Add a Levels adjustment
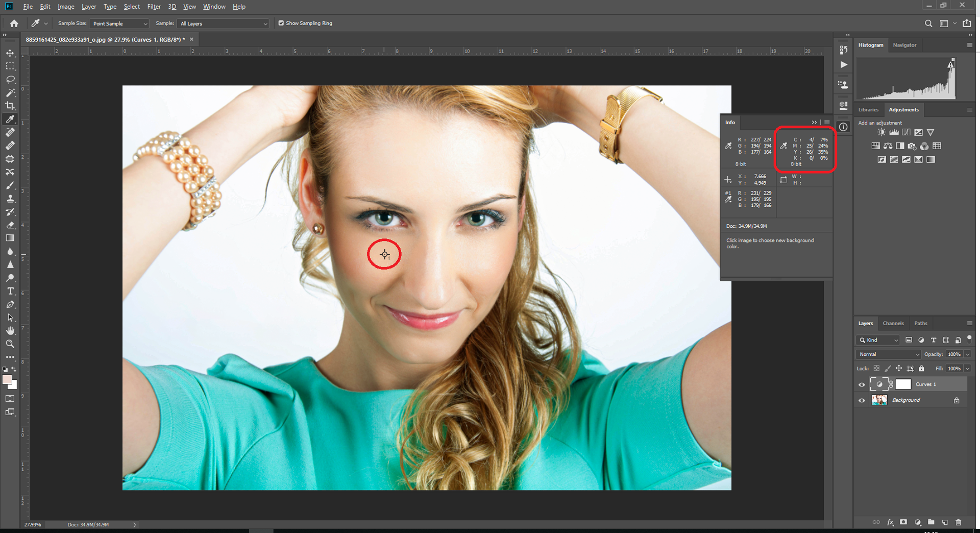This screenshot has width=980, height=533. click(x=894, y=132)
